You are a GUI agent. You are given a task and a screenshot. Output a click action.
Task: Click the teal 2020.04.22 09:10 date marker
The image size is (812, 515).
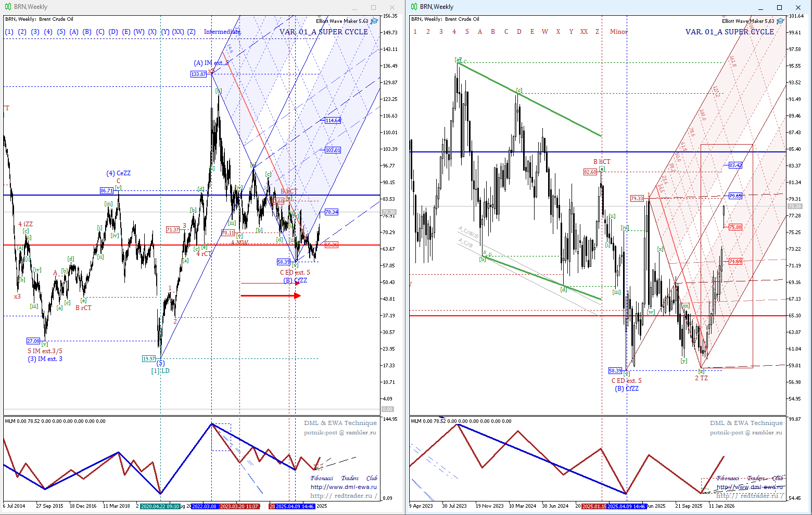[x=160, y=506]
